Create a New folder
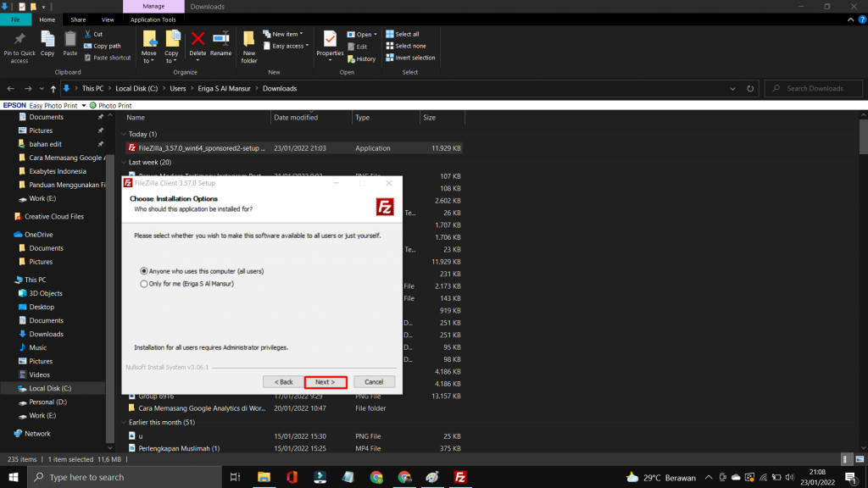Screen dimensions: 868x488 pos(248,47)
